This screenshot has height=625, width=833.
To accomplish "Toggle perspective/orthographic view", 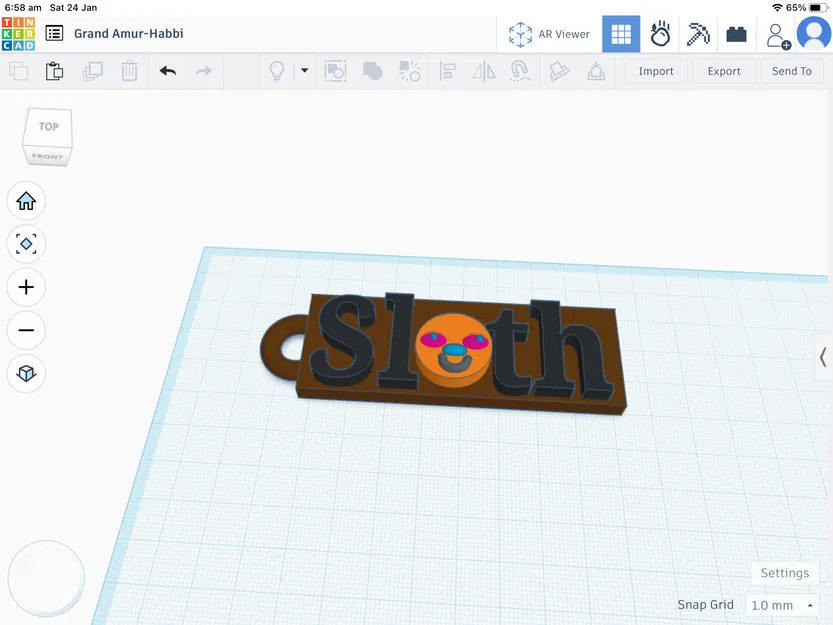I will (x=26, y=373).
